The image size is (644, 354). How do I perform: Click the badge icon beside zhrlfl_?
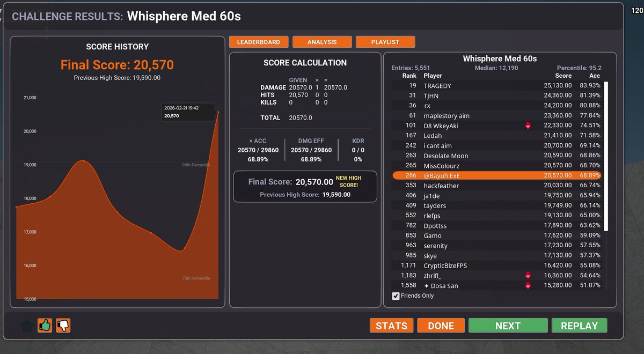tap(528, 275)
